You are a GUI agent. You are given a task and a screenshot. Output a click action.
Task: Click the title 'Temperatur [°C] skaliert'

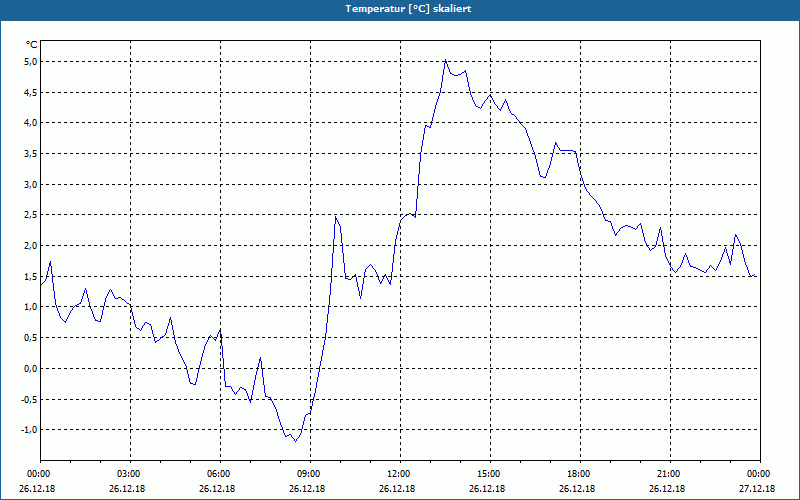408,9
